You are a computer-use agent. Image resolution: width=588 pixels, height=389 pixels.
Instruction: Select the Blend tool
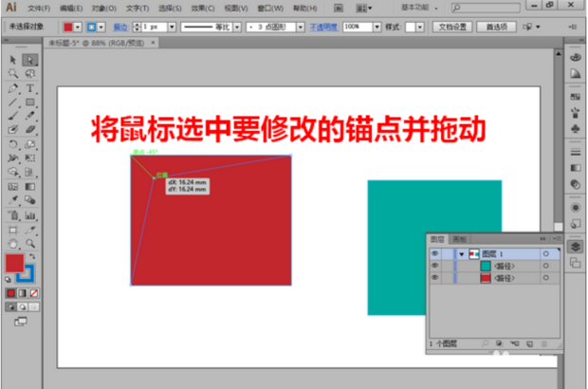(x=30, y=200)
